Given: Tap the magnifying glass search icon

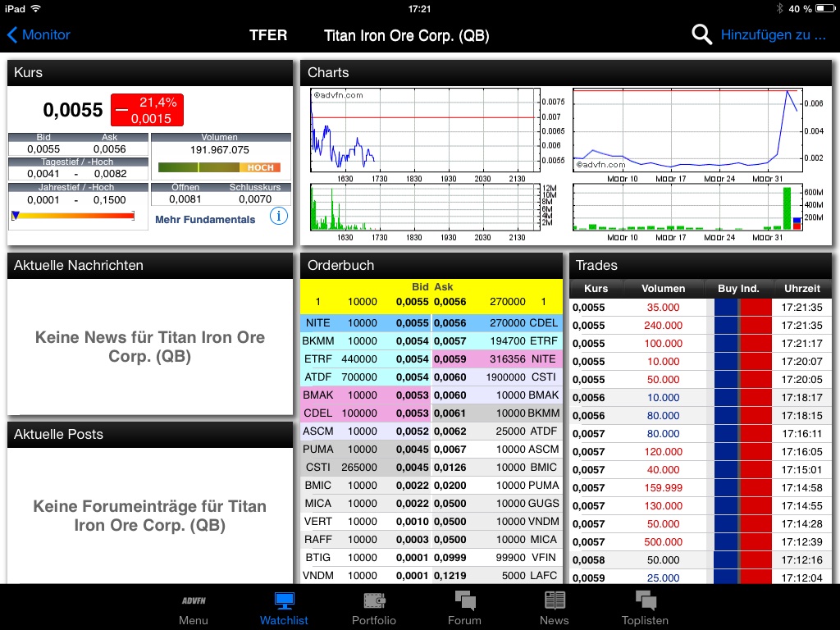Looking at the screenshot, I should pos(701,34).
